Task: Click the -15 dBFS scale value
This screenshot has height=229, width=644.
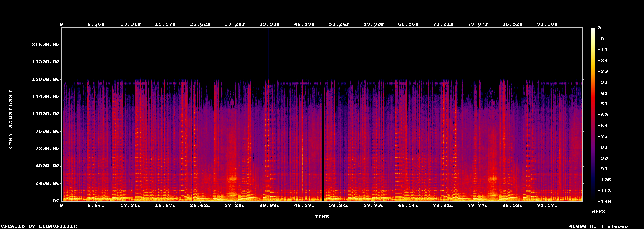Action: click(602, 49)
